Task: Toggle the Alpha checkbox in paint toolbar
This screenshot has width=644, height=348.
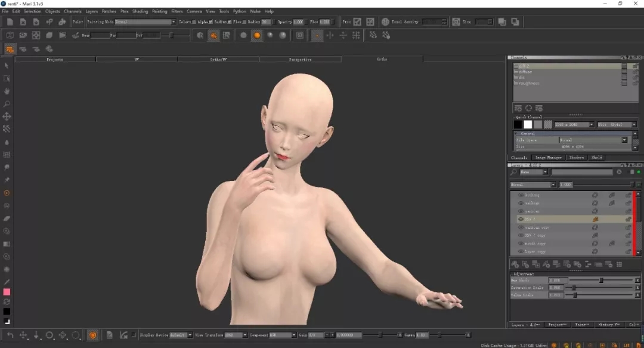Action: (210, 22)
